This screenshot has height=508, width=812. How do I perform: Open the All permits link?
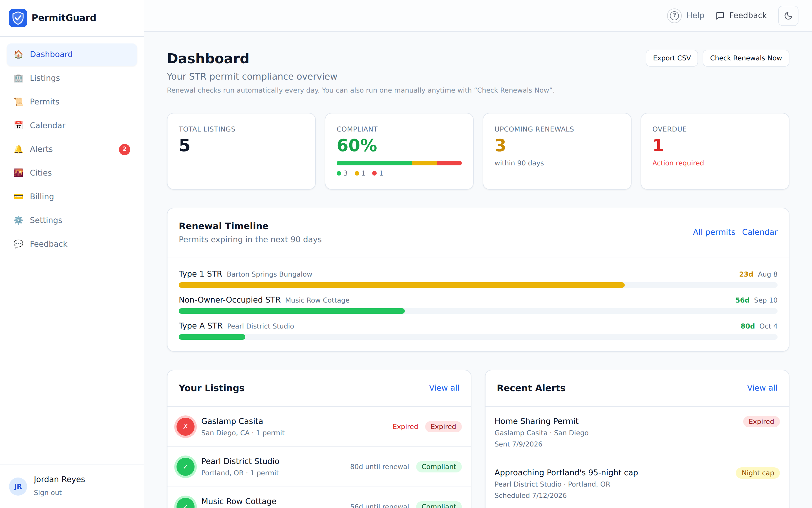pos(714,232)
